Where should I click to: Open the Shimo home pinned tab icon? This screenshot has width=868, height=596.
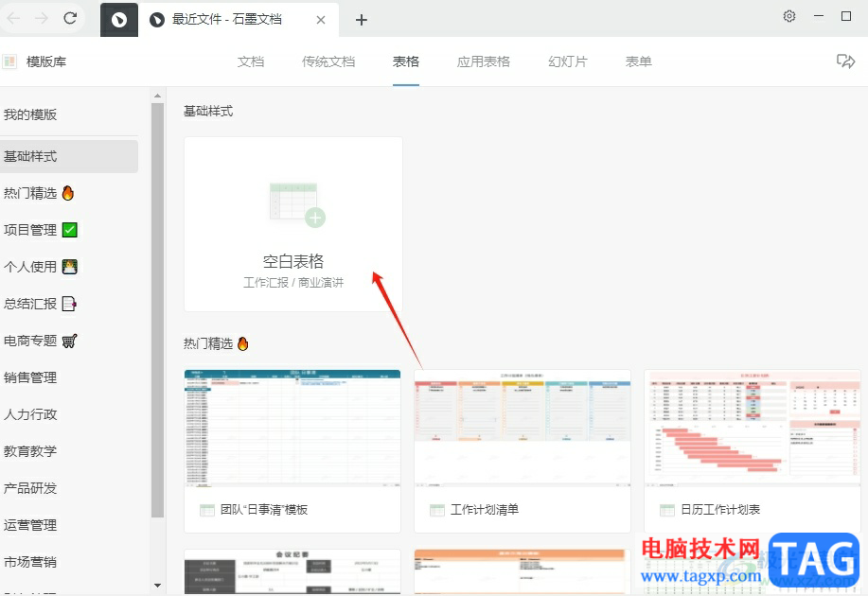coord(119,20)
